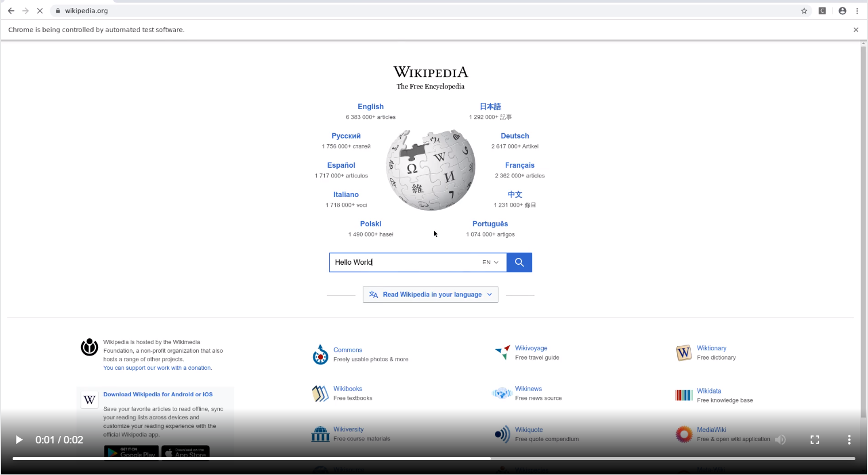Image resolution: width=868 pixels, height=475 pixels.
Task: Click the Wikinews project icon
Action: pyautogui.click(x=502, y=393)
